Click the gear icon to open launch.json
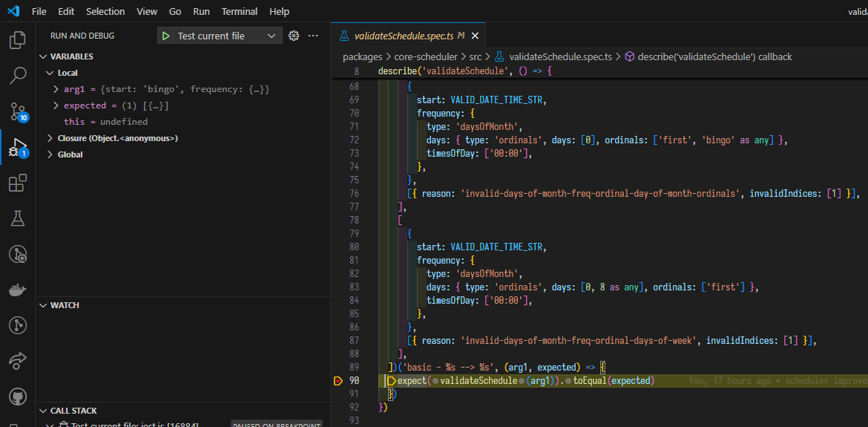 (x=294, y=36)
